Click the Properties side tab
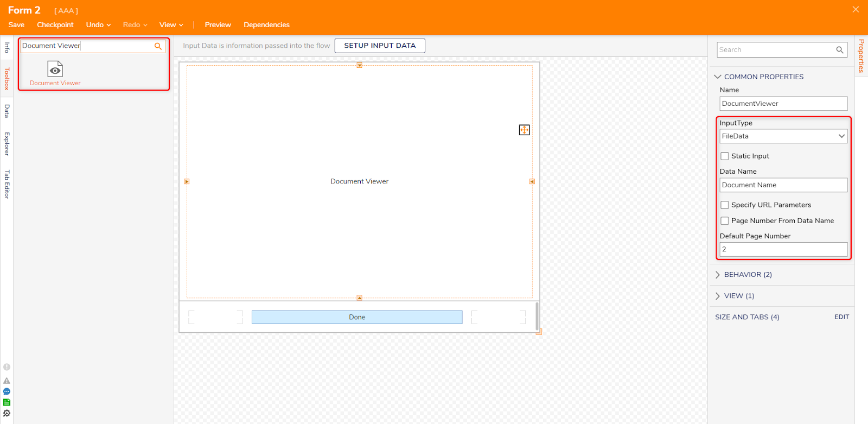This screenshot has height=424, width=868. (861, 56)
